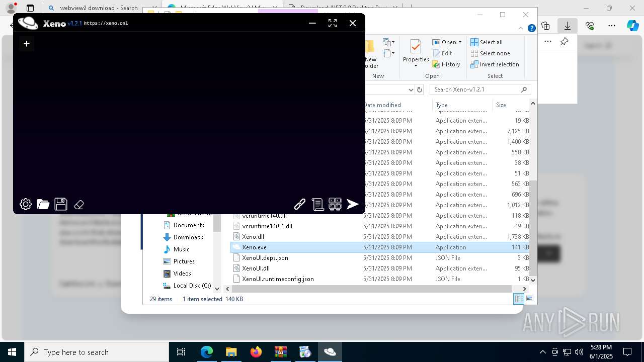This screenshot has height=362, width=644.
Task: Open the Xeno multi-instance clients icon
Action: coord(335,204)
